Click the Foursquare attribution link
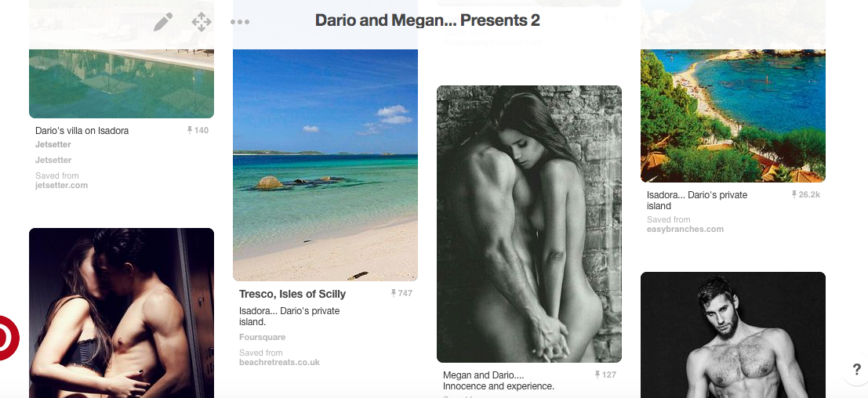This screenshot has height=398, width=868. click(263, 337)
